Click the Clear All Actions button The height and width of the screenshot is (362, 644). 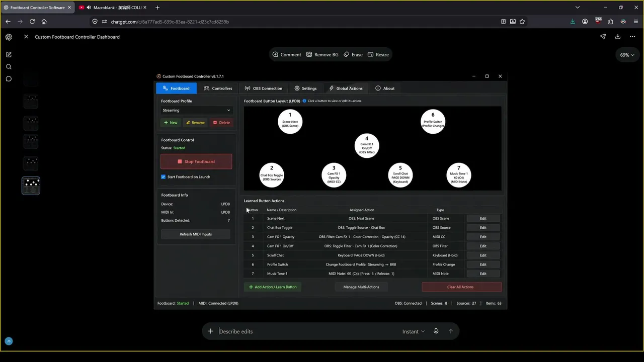pos(461,287)
